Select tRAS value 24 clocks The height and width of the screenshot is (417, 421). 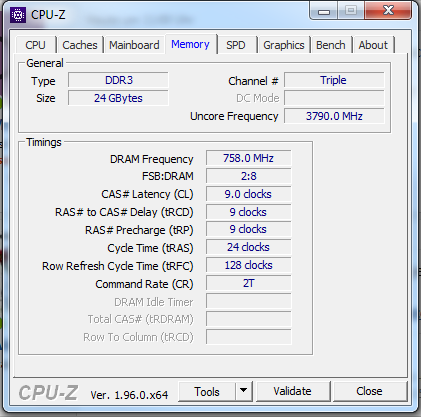(249, 247)
